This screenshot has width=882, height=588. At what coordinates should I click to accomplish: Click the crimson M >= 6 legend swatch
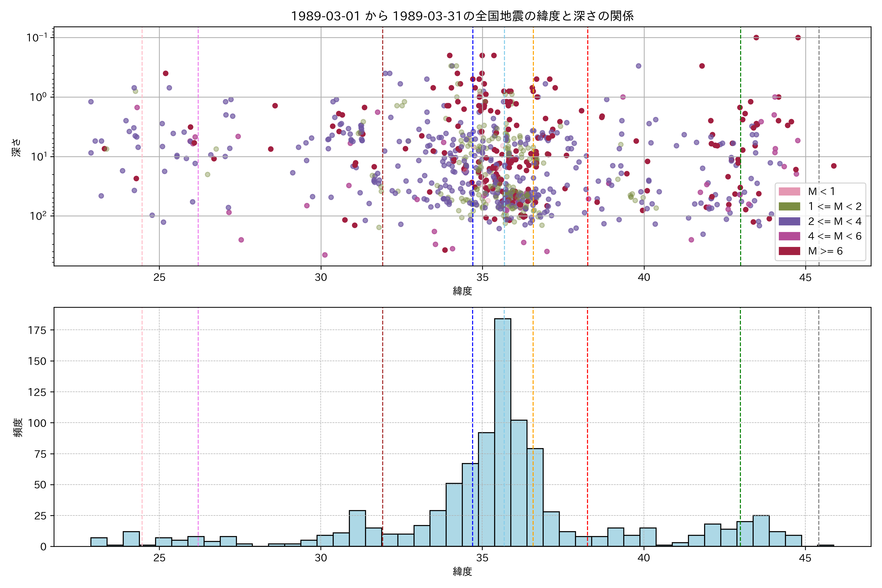click(x=789, y=251)
